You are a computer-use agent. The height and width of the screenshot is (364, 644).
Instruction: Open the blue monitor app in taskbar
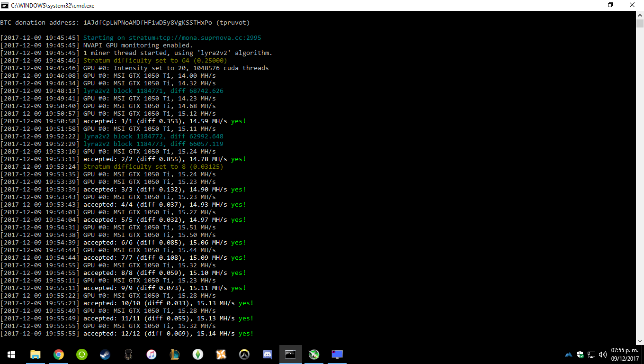(x=337, y=355)
